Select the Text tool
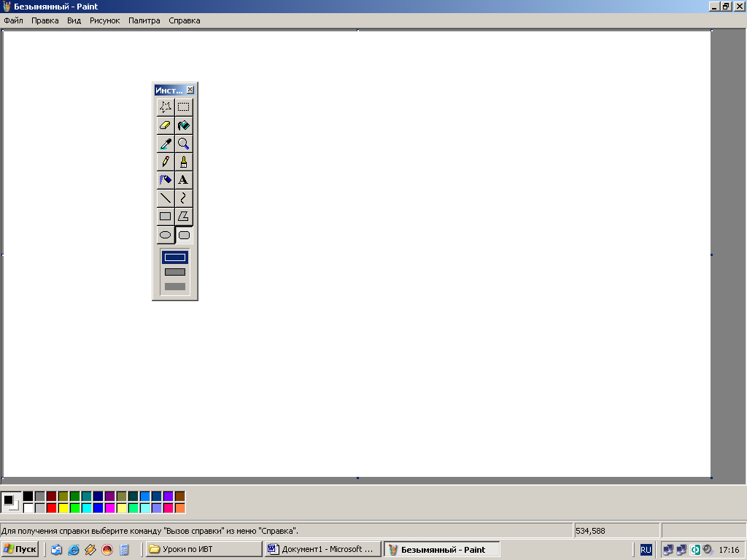Viewport: 747px width, 560px height. pyautogui.click(x=184, y=179)
